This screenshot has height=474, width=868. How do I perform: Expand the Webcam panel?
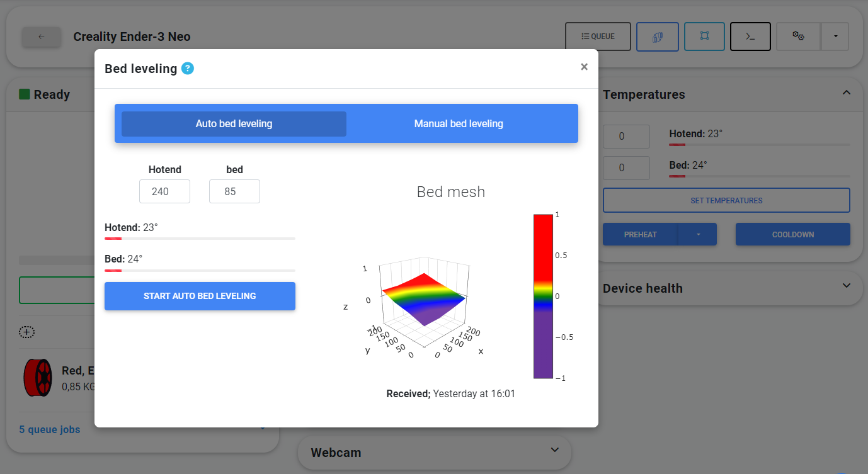(x=554, y=449)
